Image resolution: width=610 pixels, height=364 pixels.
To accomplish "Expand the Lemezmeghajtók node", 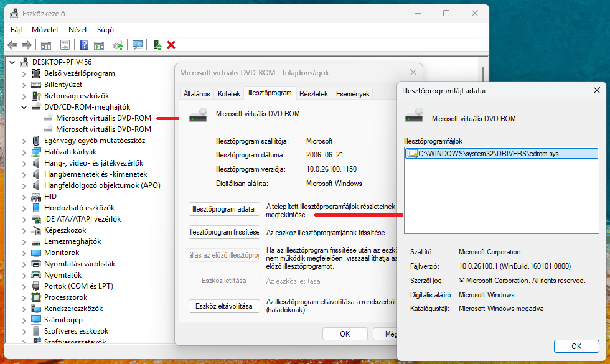I will 24,241.
